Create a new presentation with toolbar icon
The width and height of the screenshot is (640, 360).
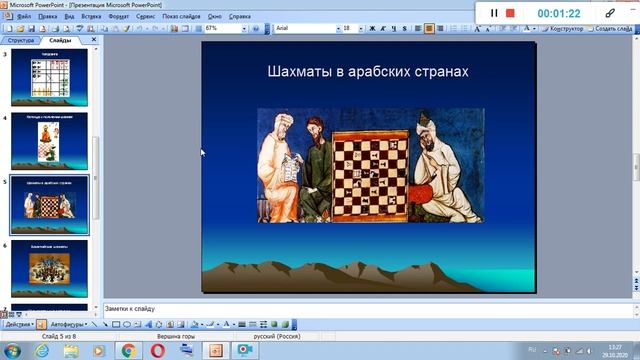tap(9, 29)
